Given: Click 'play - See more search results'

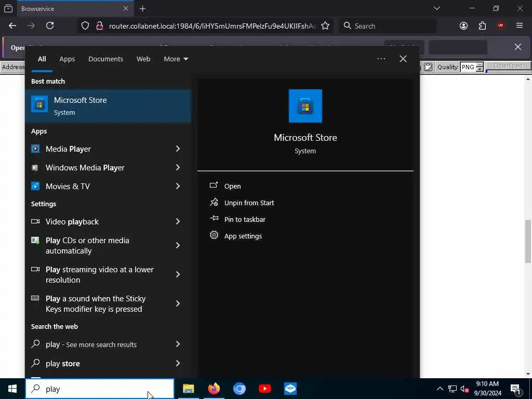Looking at the screenshot, I should click(91, 344).
